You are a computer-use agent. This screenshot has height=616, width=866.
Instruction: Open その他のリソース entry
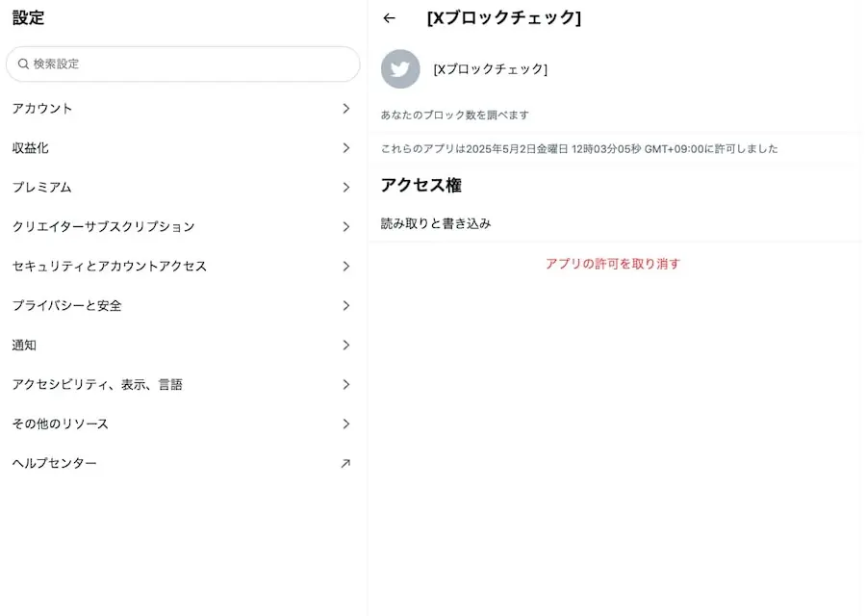click(x=183, y=423)
